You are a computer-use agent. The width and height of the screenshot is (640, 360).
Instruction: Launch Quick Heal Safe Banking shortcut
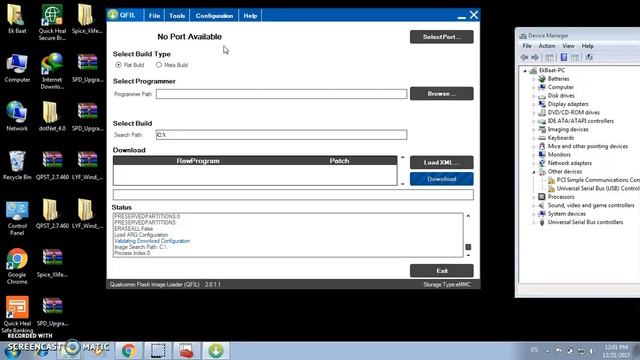17,314
